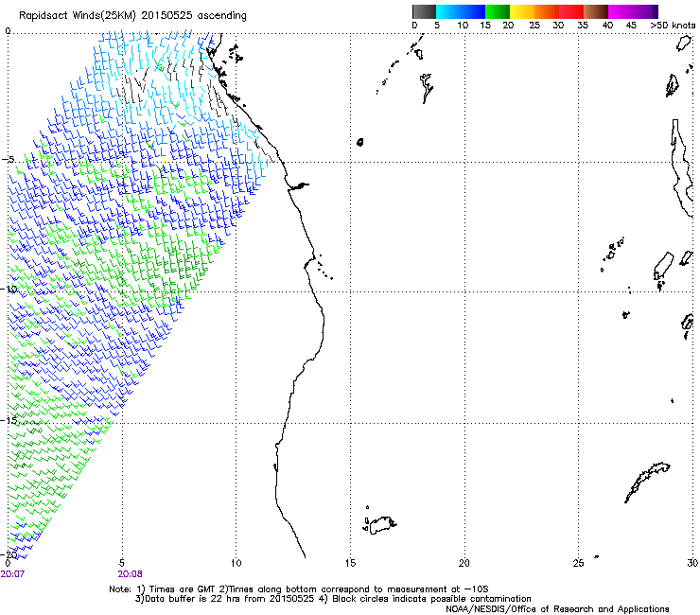
Task: Click the color legend's '30' label
Action: 558,26
